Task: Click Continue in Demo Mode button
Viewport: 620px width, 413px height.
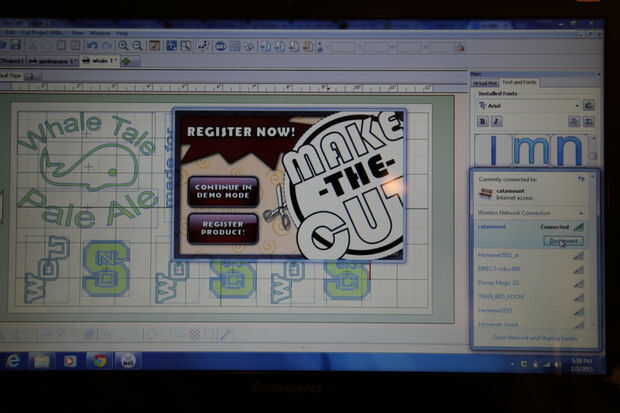Action: pos(223,191)
